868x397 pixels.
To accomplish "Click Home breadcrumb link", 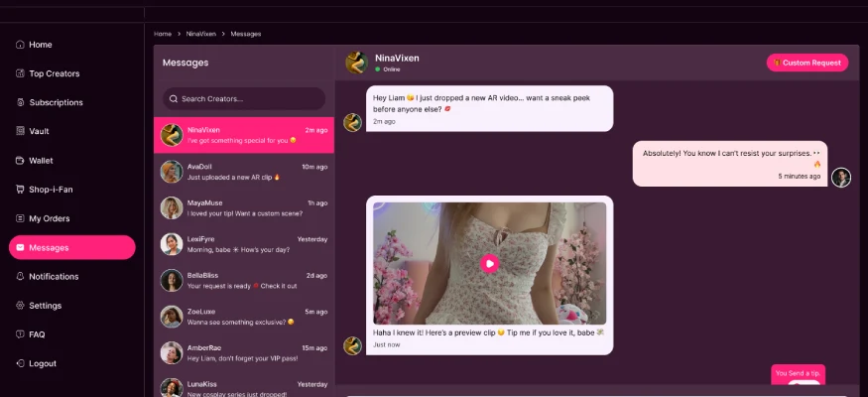I will pyautogui.click(x=163, y=34).
